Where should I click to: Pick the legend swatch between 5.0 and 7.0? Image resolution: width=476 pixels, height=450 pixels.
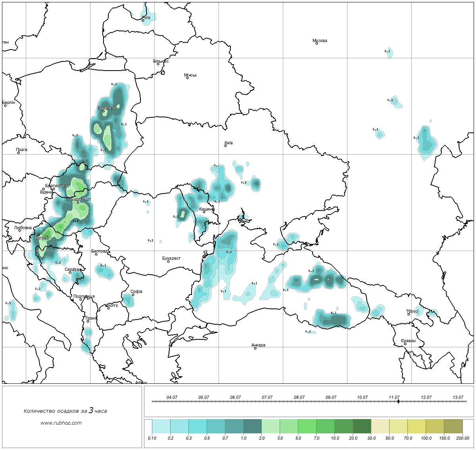pyautogui.click(x=307, y=427)
